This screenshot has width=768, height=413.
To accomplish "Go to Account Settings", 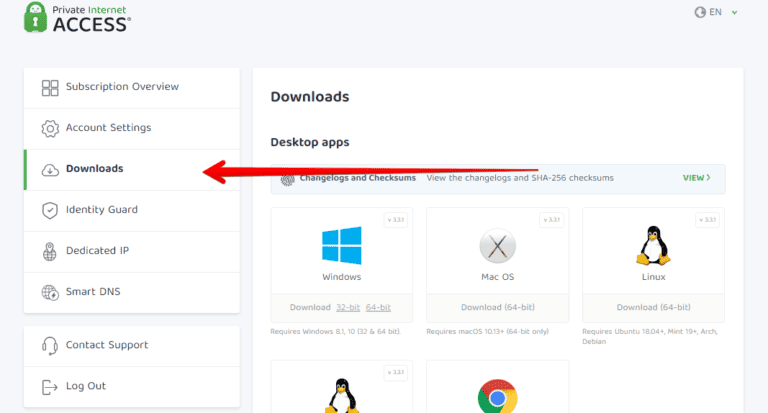I will (108, 128).
